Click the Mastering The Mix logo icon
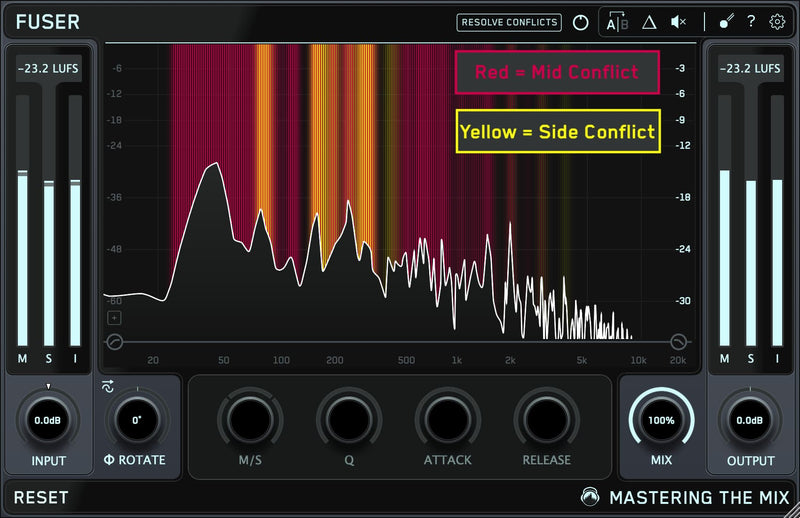 [593, 497]
